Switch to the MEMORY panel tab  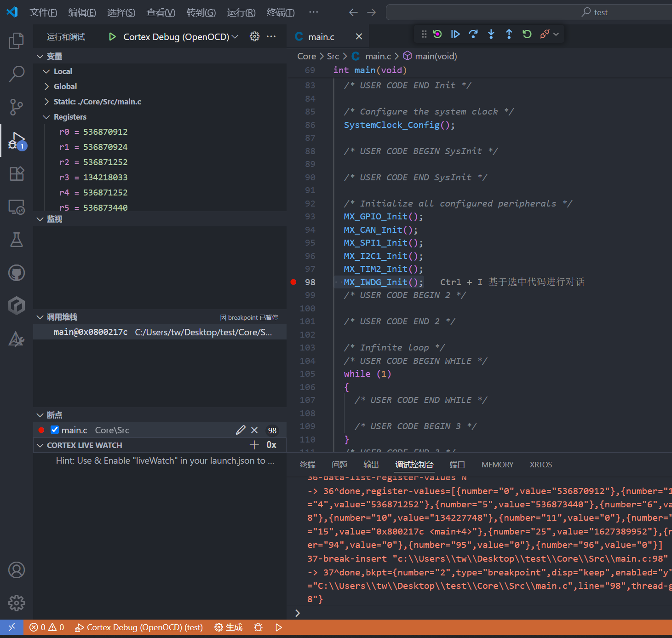[497, 465]
